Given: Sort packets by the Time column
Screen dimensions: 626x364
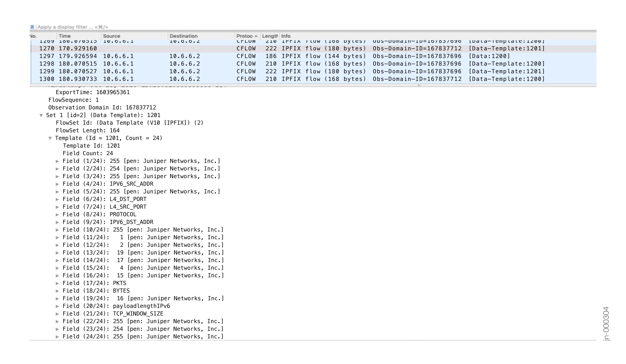Looking at the screenshot, I should pyautogui.click(x=65, y=36).
